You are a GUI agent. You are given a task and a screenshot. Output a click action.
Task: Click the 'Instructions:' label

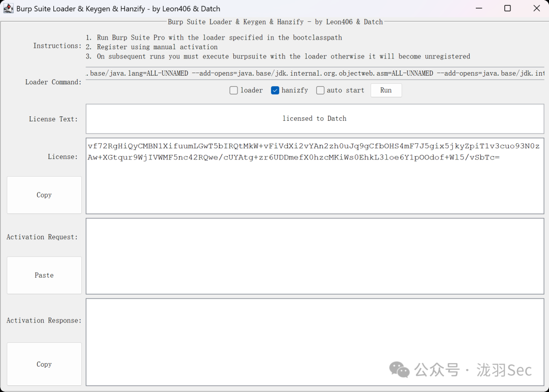57,46
